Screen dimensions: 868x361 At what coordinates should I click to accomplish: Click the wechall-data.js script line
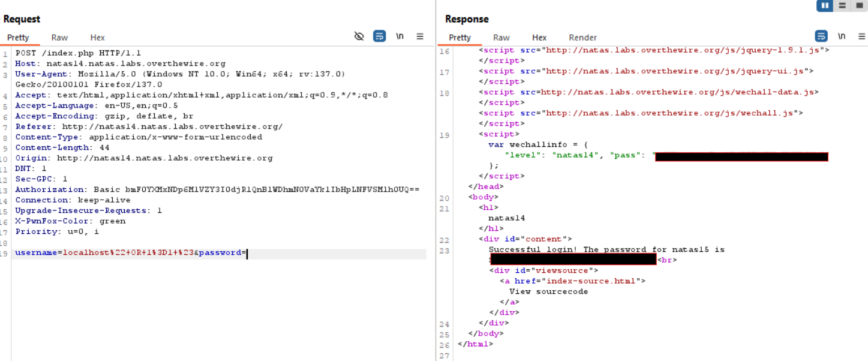(x=648, y=92)
